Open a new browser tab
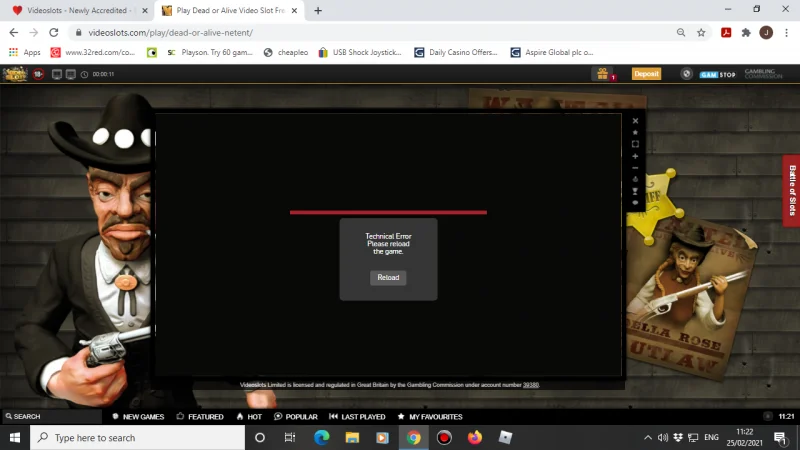800x450 pixels. pos(318,11)
